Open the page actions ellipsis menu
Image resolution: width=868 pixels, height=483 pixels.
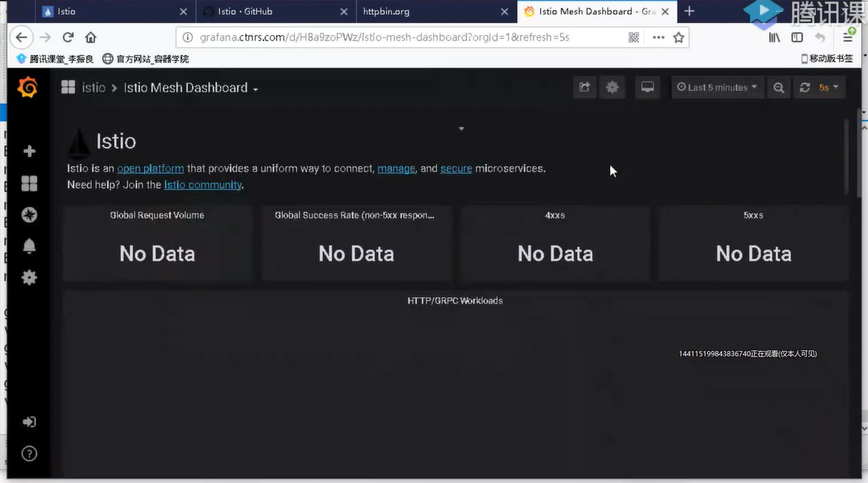[x=658, y=37]
